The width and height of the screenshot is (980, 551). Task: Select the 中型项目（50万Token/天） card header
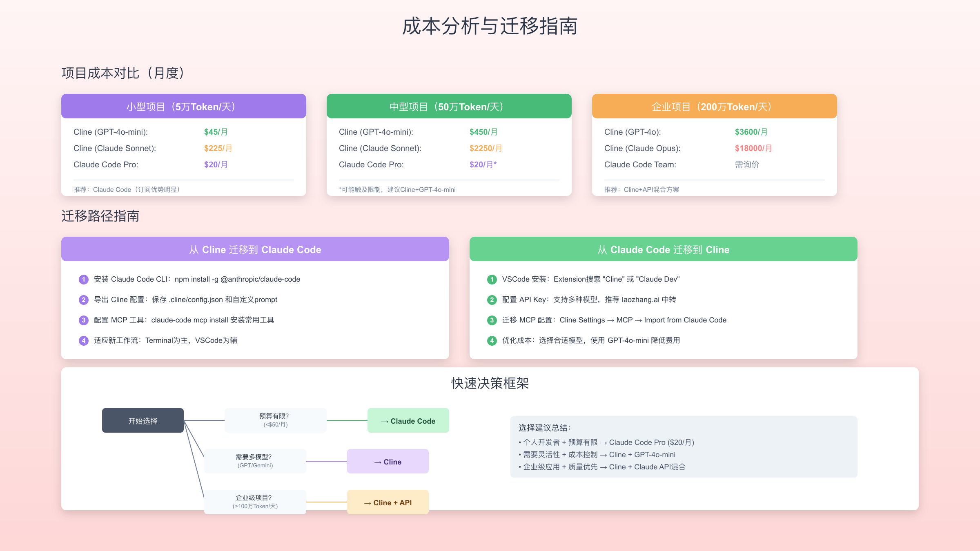449,106
